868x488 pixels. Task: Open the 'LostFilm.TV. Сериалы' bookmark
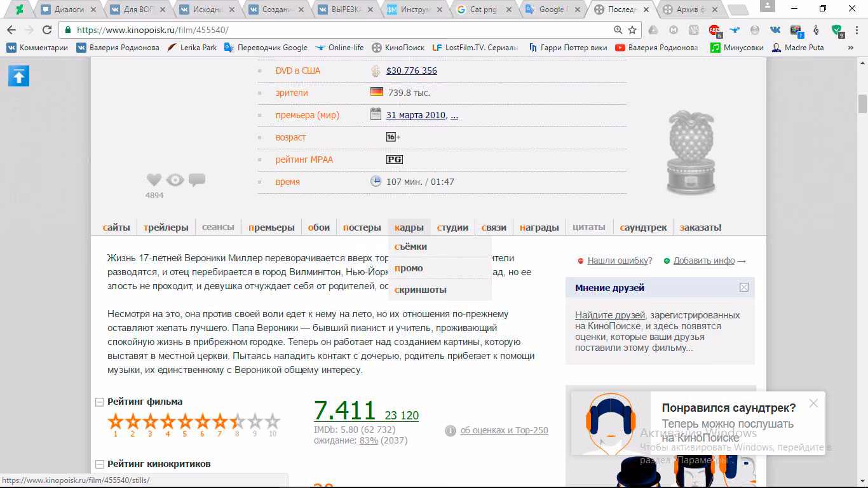[x=475, y=48]
